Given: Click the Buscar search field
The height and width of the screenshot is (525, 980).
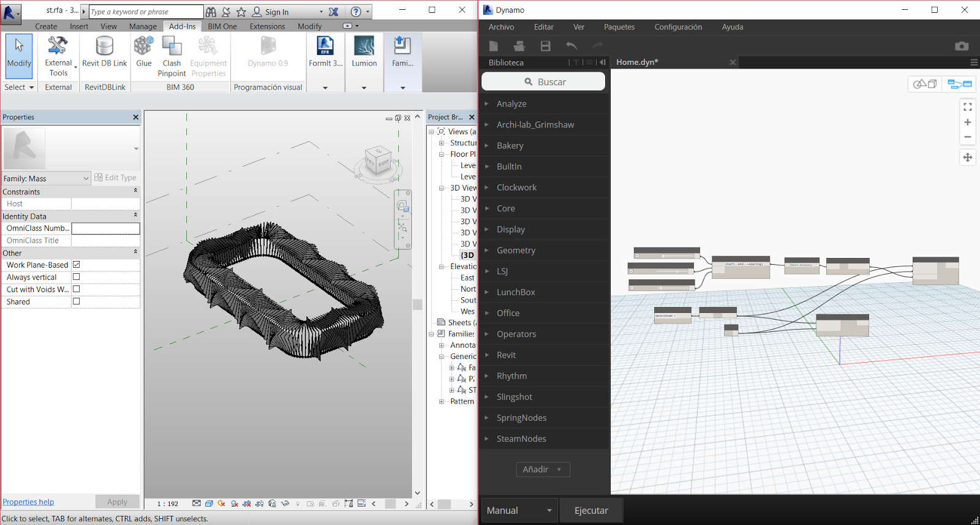Looking at the screenshot, I should [543, 81].
